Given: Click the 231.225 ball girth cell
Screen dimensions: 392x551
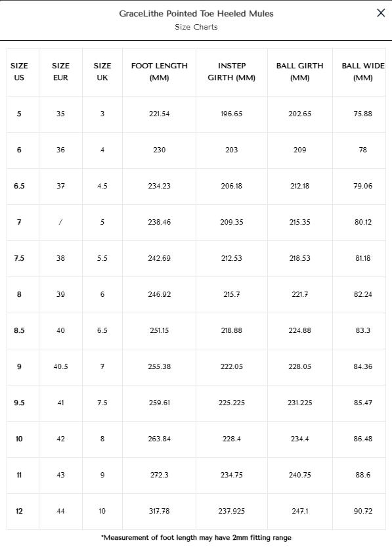Looking at the screenshot, I should [299, 403].
